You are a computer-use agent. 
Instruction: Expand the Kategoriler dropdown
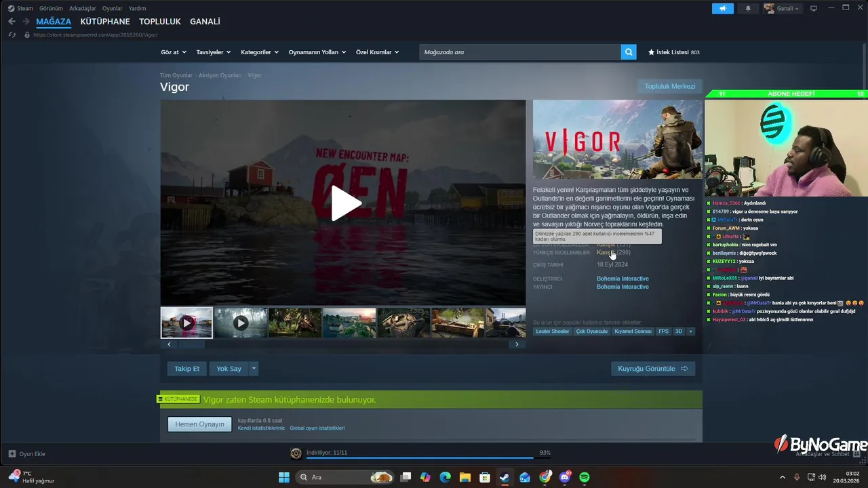click(260, 52)
